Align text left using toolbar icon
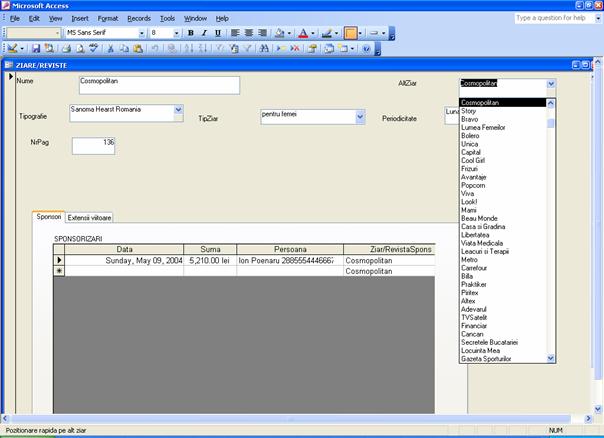 (235, 33)
